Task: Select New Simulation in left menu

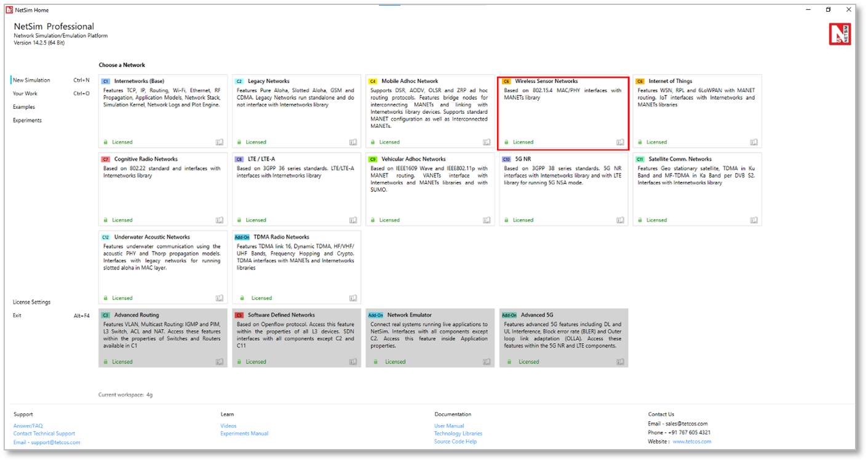Action: pos(31,81)
